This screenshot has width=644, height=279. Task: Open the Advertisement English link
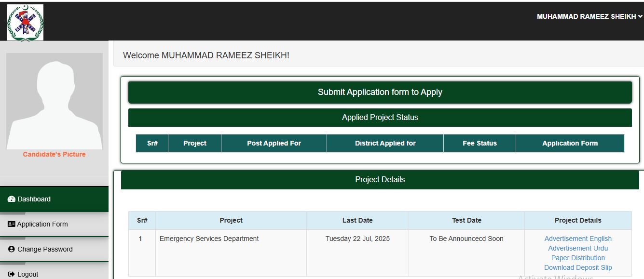[578, 239]
